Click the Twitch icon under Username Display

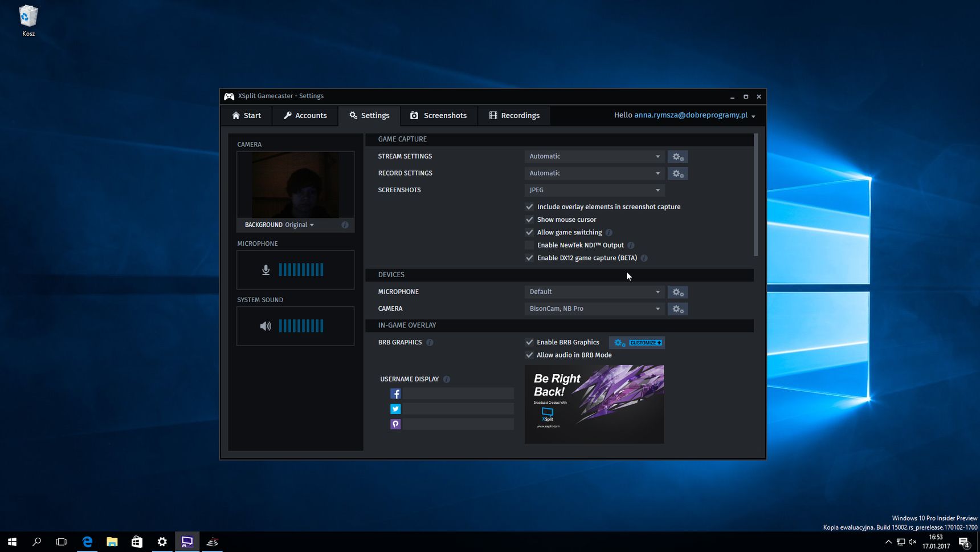click(x=395, y=424)
